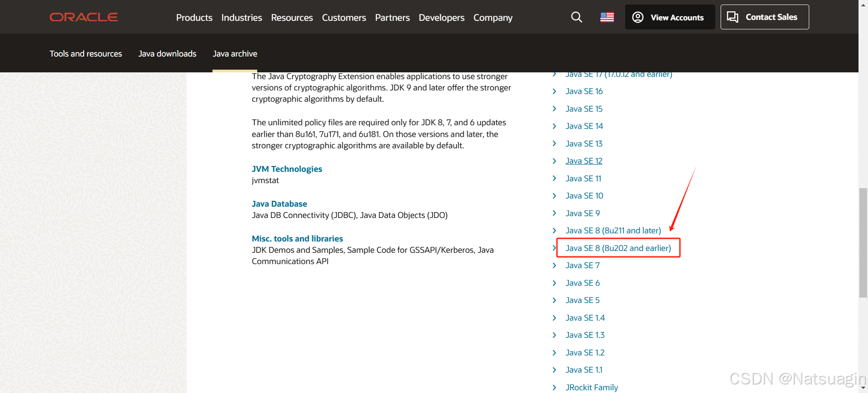
Task: Open the Customers menu
Action: pyautogui.click(x=344, y=18)
